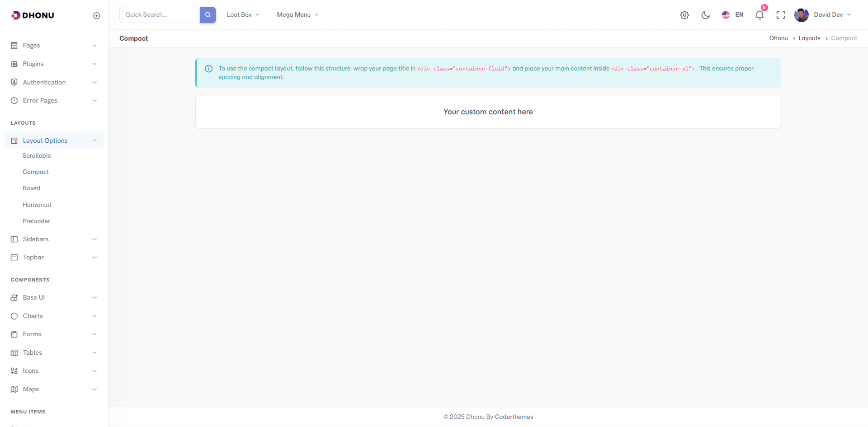
Task: Toggle dark mode with the moon icon
Action: pos(705,15)
